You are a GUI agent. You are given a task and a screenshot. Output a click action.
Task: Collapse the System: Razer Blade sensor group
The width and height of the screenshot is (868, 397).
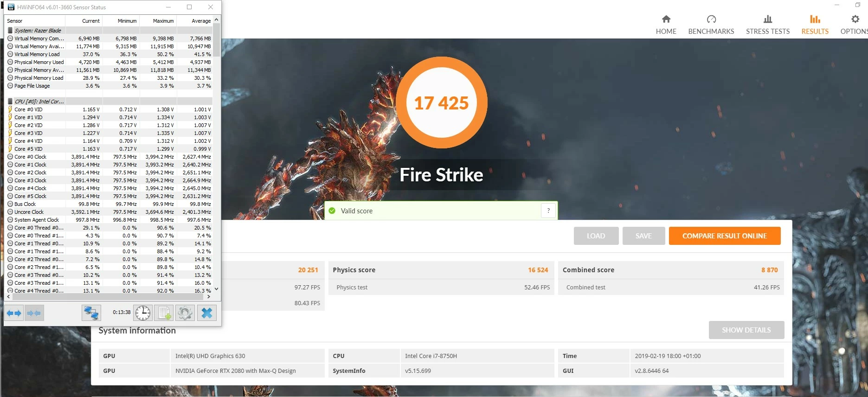click(x=38, y=30)
